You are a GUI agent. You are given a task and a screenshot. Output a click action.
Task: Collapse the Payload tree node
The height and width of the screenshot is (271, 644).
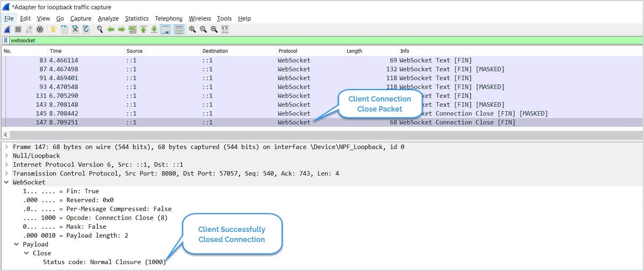[17, 244]
